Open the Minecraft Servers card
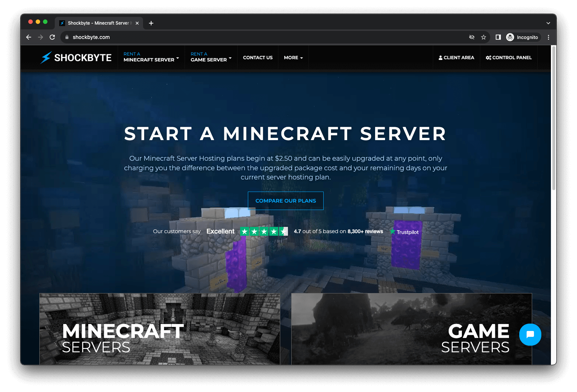Screen dimensions: 577x392 160,329
